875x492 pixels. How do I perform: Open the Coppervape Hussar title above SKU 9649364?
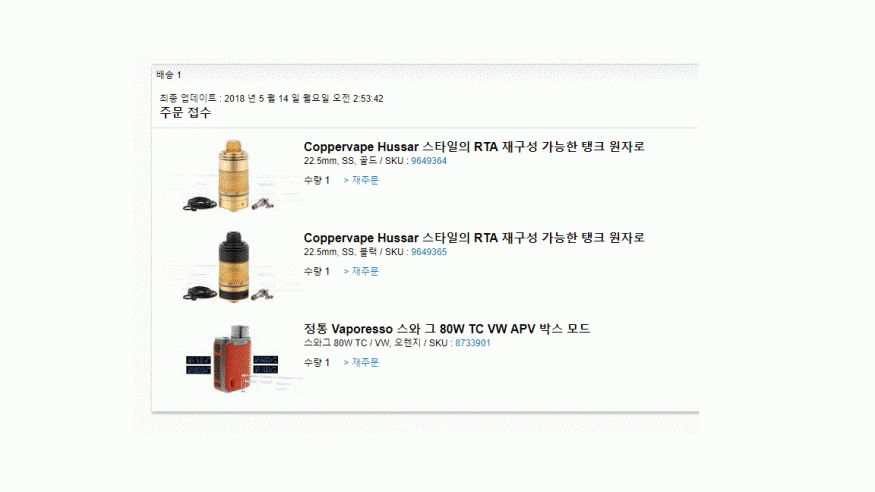click(x=474, y=147)
